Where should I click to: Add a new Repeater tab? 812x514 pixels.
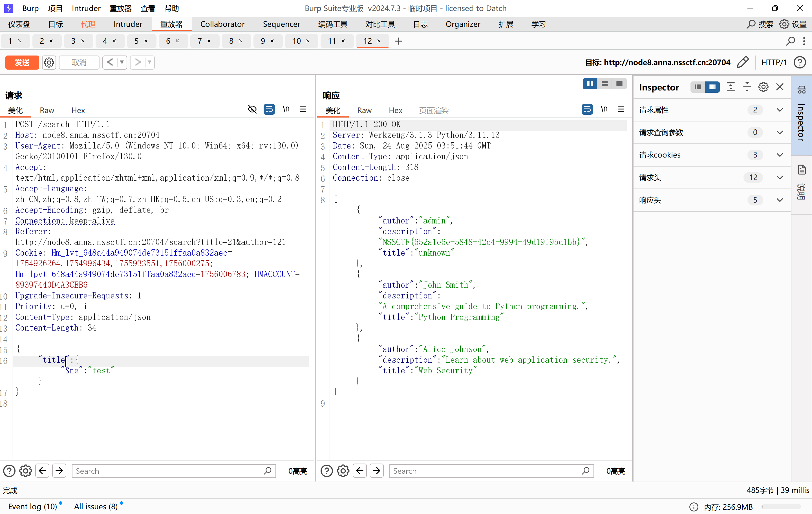point(399,41)
